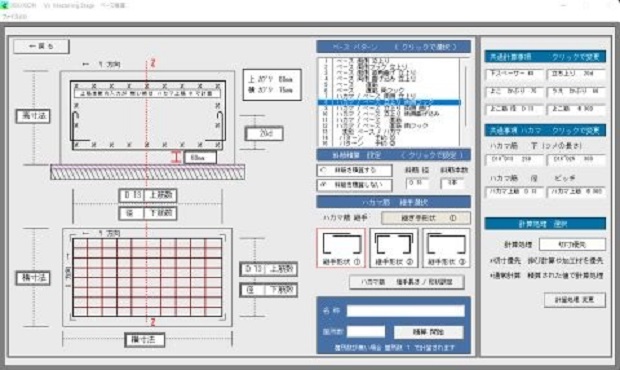Select 継手形状 ① joint shape thumbnail
Screen dimensions: 620x370
pos(341,248)
